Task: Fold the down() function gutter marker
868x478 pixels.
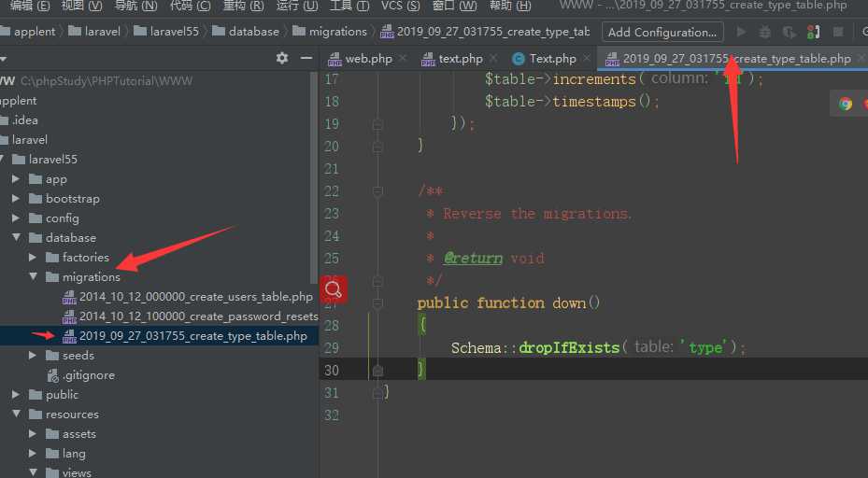Action: point(377,303)
